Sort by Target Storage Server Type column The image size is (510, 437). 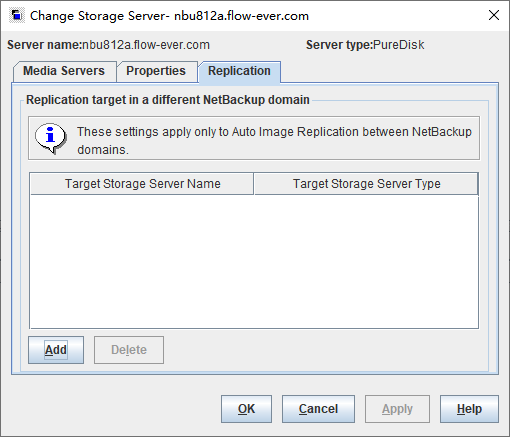[x=366, y=184]
